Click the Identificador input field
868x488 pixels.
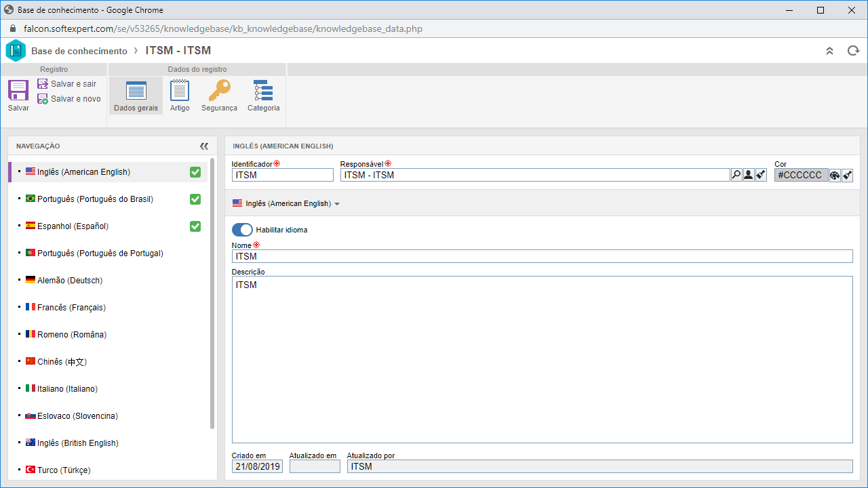283,175
